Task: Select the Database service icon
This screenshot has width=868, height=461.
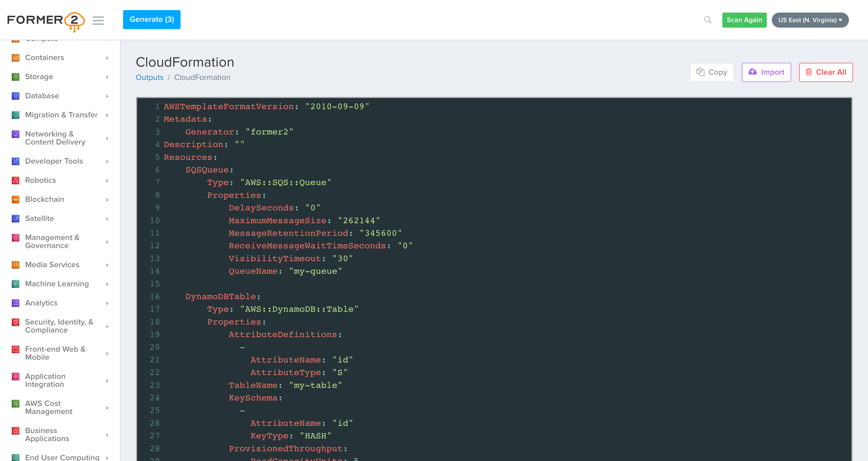Action: (x=16, y=96)
